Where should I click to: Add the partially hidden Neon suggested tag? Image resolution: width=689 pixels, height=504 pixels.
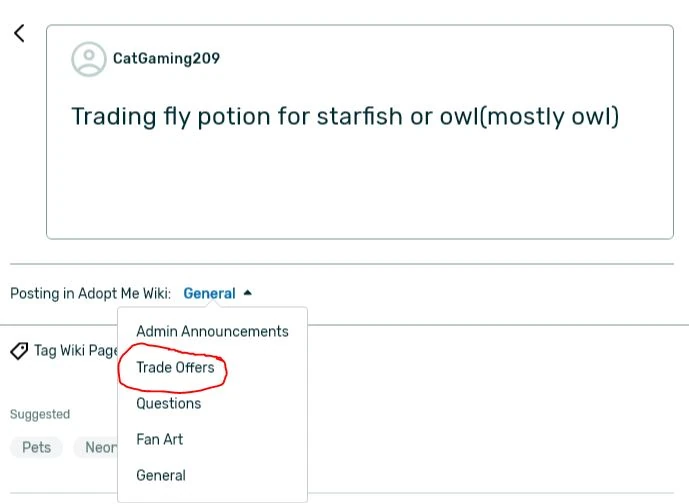pyautogui.click(x=100, y=447)
